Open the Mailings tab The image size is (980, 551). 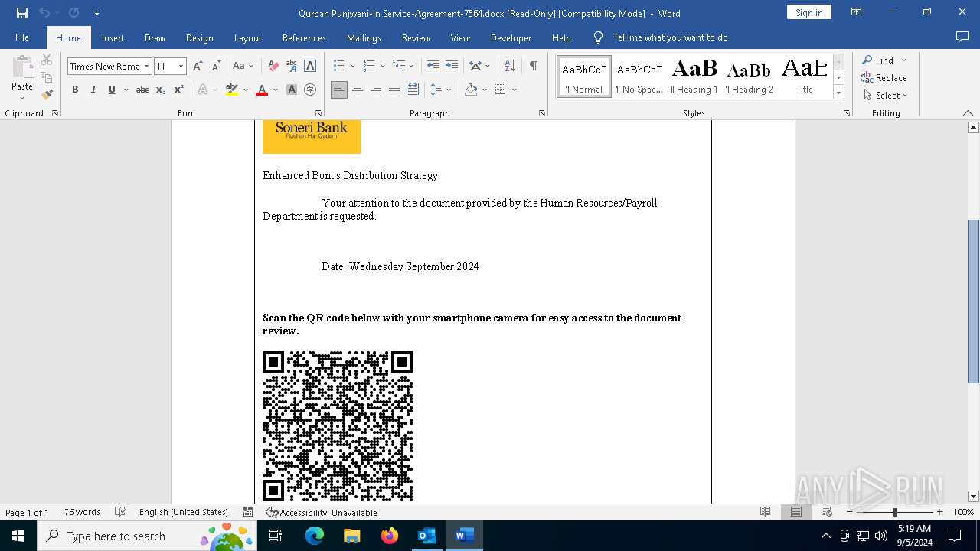tap(364, 37)
